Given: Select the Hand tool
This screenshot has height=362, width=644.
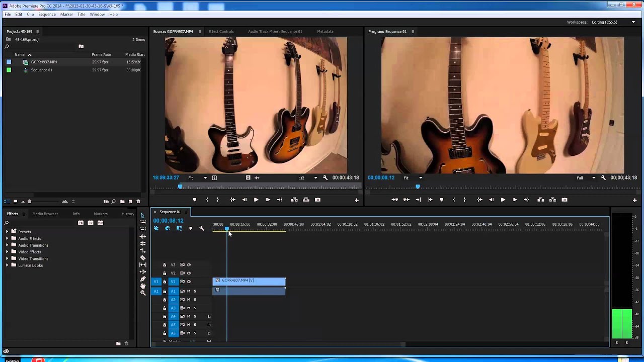Looking at the screenshot, I should click(x=143, y=286).
